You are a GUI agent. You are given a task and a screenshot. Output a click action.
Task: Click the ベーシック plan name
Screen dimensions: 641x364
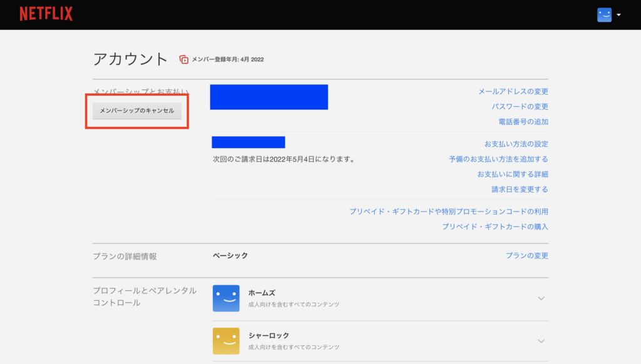tap(230, 255)
